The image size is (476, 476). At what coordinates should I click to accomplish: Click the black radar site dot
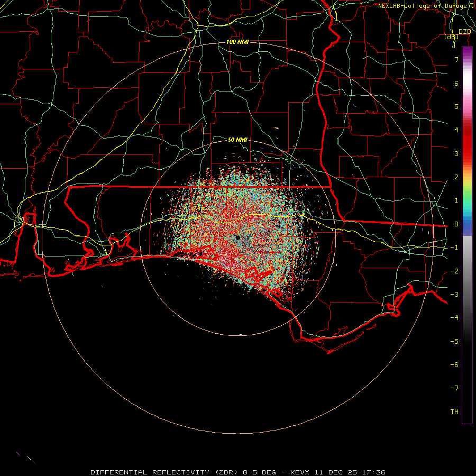[237, 237]
